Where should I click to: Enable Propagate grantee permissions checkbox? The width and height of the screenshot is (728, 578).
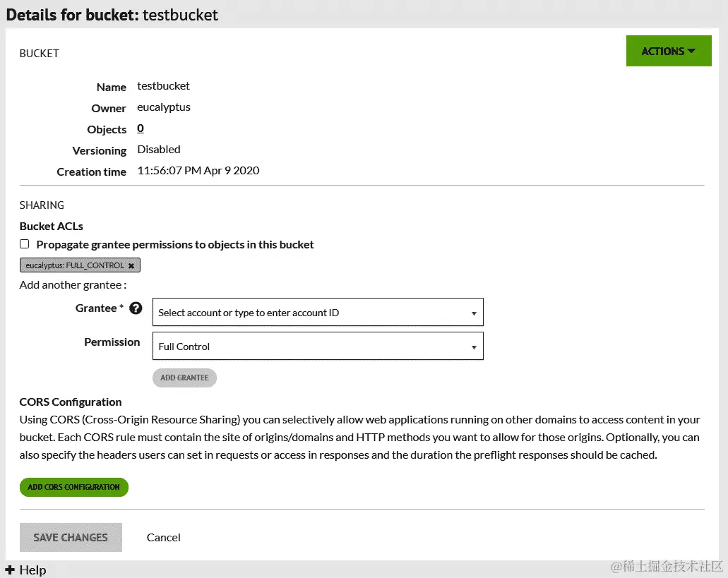point(25,244)
